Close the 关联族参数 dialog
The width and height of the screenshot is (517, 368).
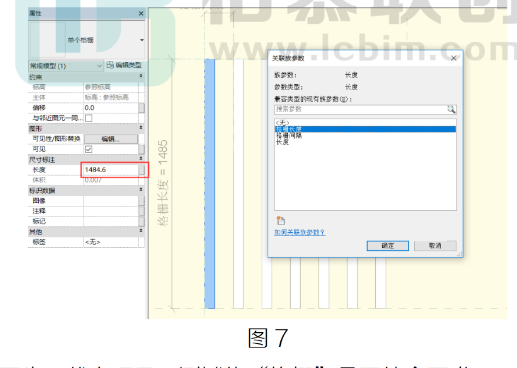[x=454, y=58]
